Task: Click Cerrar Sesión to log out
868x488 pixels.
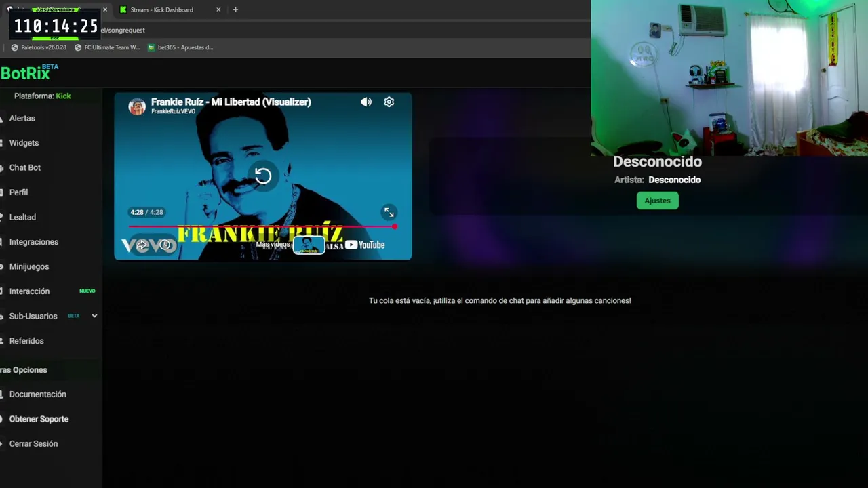Action: 33,443
